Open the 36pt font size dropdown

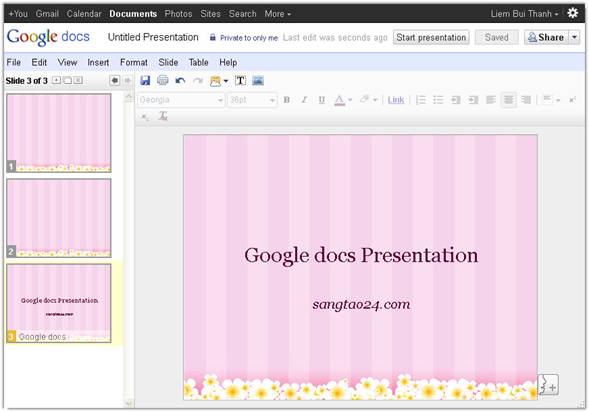tap(252, 100)
